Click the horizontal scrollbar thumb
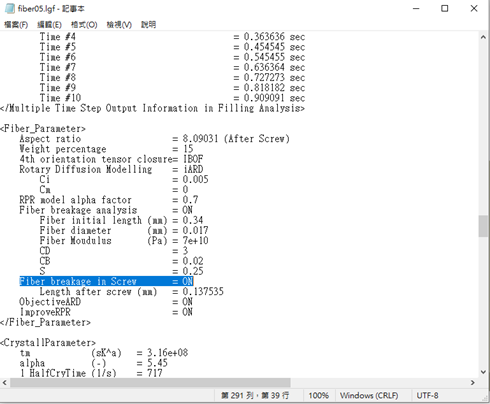The width and height of the screenshot is (490, 404). click(x=150, y=383)
